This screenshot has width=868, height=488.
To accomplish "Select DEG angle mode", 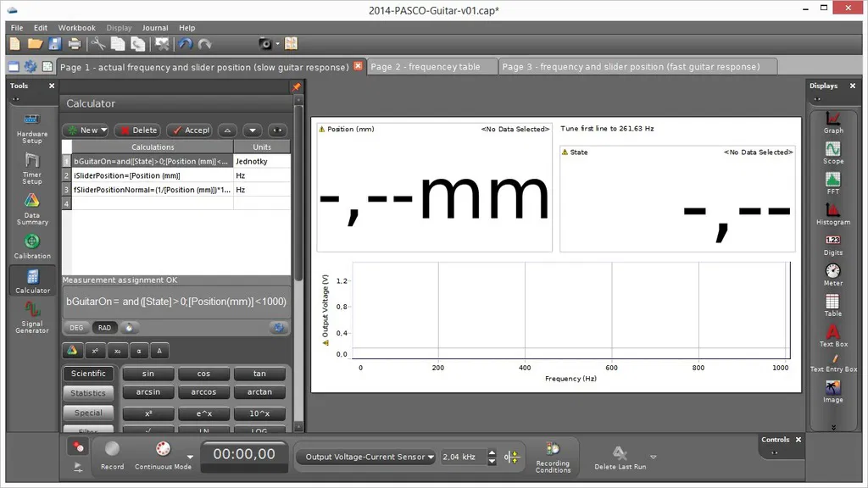I will point(76,328).
